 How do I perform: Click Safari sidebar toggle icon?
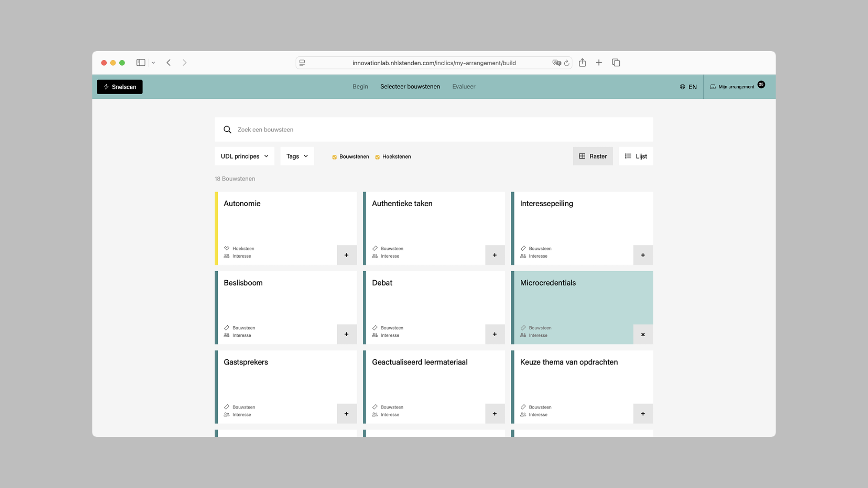point(141,62)
